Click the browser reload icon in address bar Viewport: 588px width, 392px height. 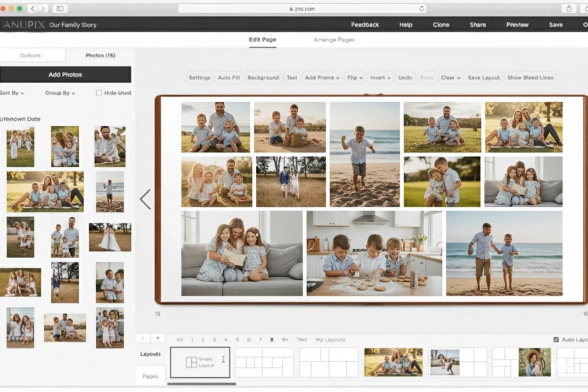click(x=421, y=8)
